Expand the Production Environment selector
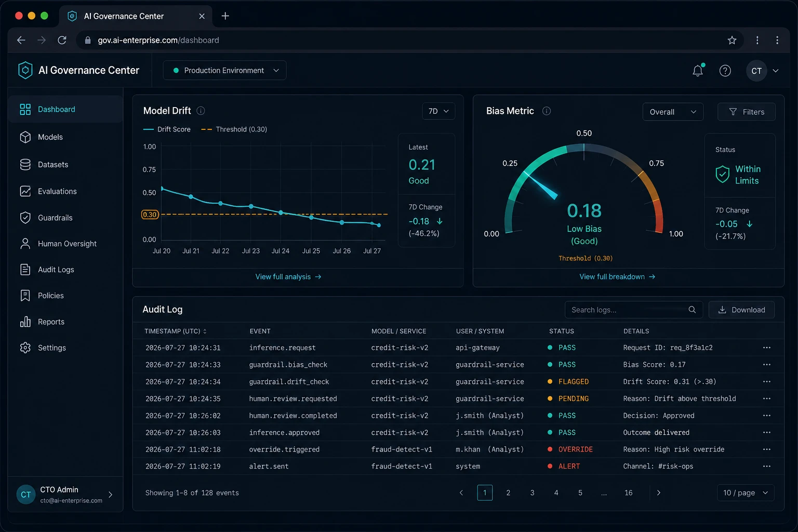 [224, 71]
